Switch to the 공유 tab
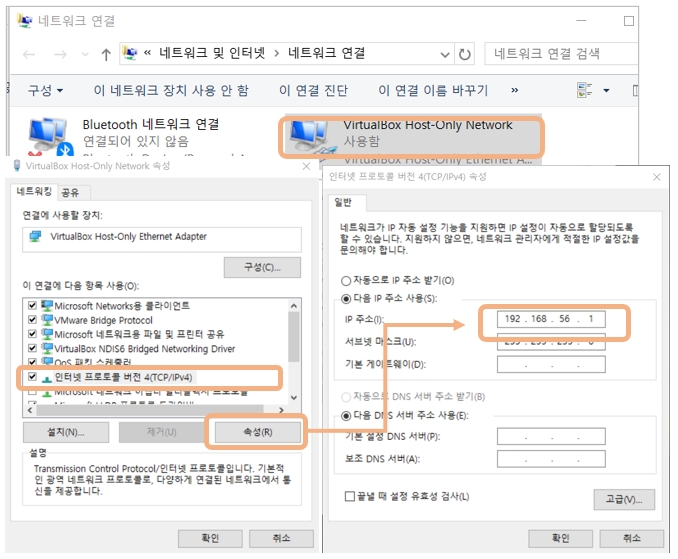Image resolution: width=678 pixels, height=559 pixels. pos(70,192)
